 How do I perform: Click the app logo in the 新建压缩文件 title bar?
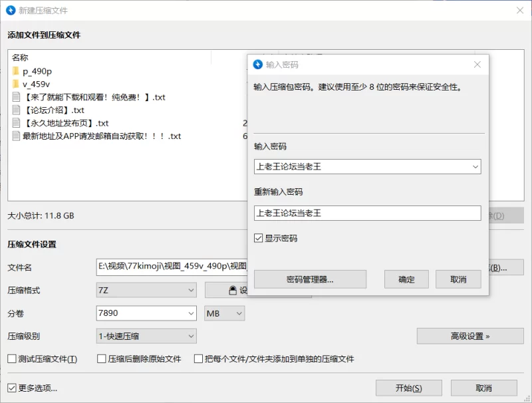[11, 10]
